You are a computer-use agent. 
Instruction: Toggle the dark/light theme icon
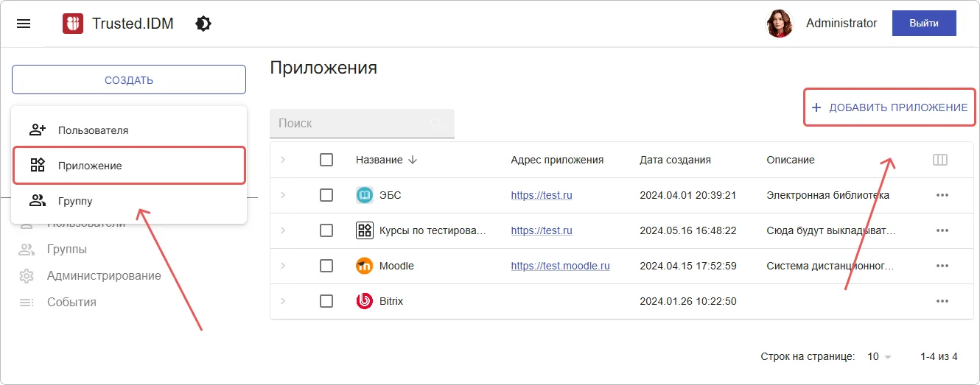click(203, 24)
